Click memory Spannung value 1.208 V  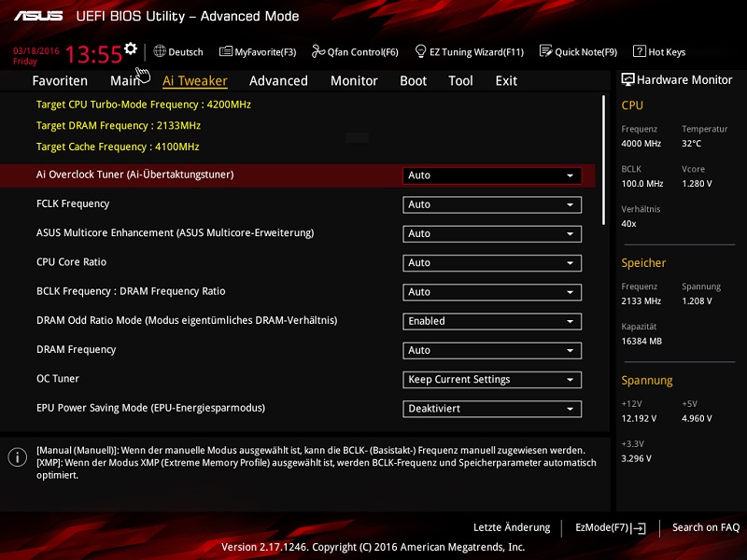pyautogui.click(x=697, y=301)
